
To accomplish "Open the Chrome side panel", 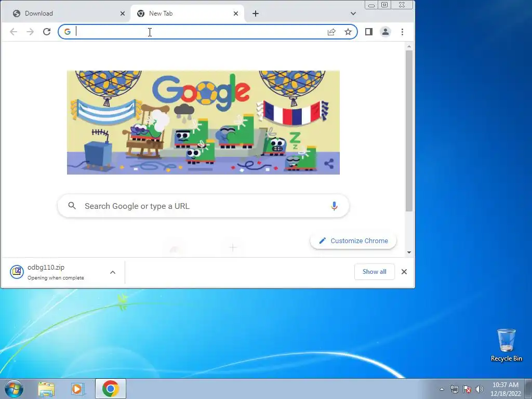I will point(369,32).
